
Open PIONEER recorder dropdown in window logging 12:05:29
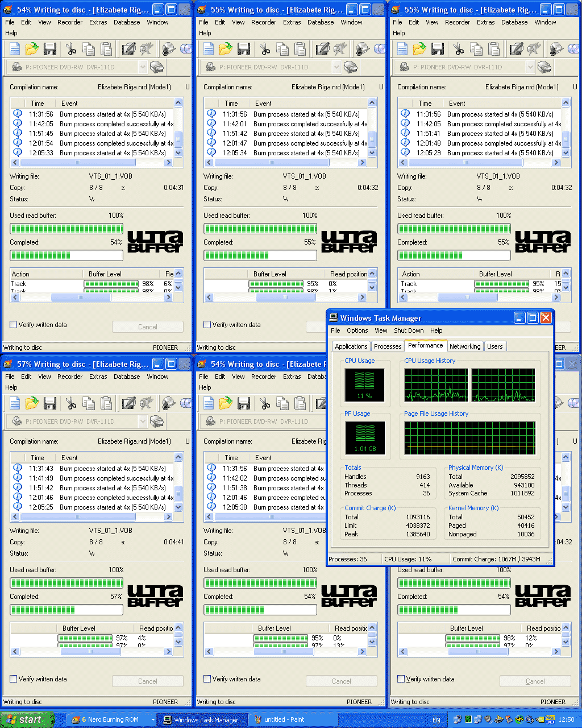(530, 67)
